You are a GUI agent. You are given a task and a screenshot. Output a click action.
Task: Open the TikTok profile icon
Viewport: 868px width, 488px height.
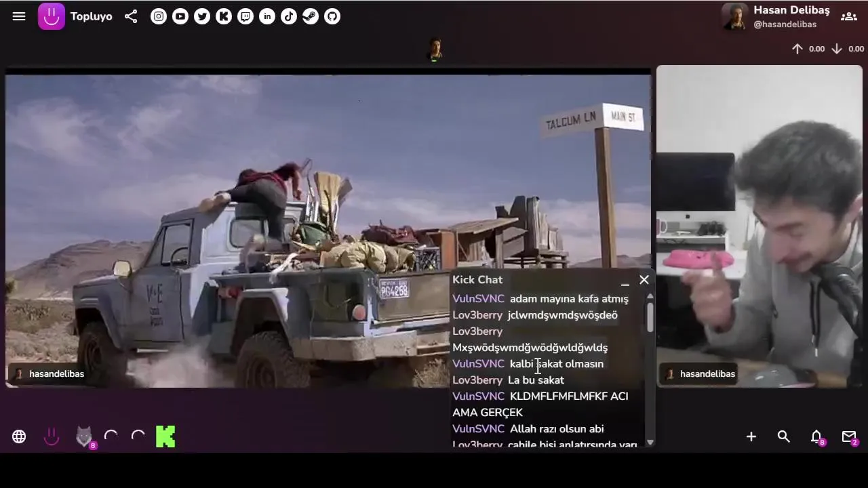pos(289,16)
